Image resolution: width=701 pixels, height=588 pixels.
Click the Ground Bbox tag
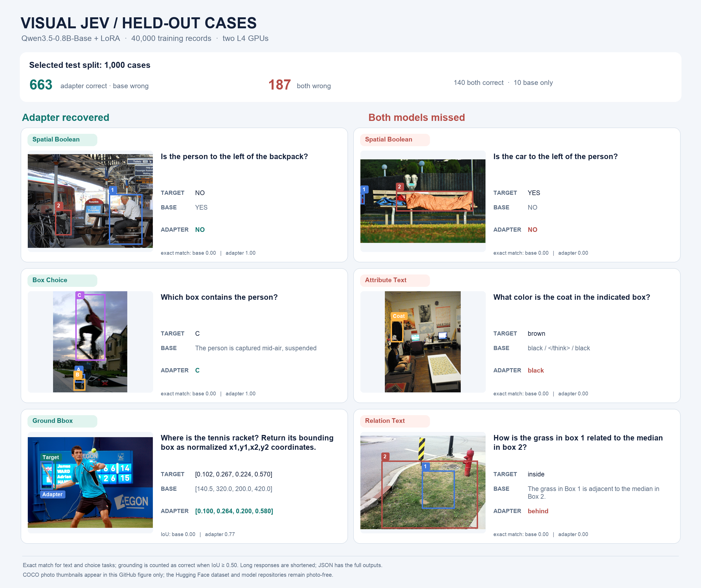point(62,421)
